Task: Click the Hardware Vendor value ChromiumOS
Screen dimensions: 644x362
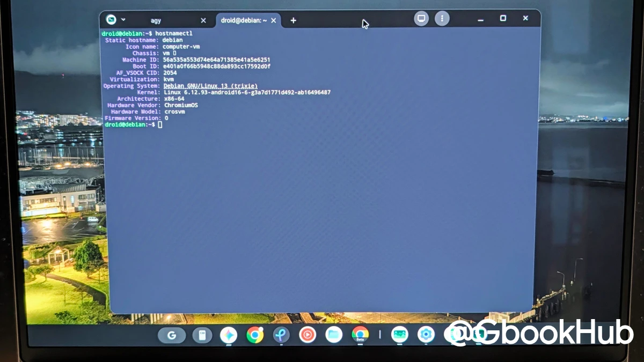Action: (x=181, y=105)
